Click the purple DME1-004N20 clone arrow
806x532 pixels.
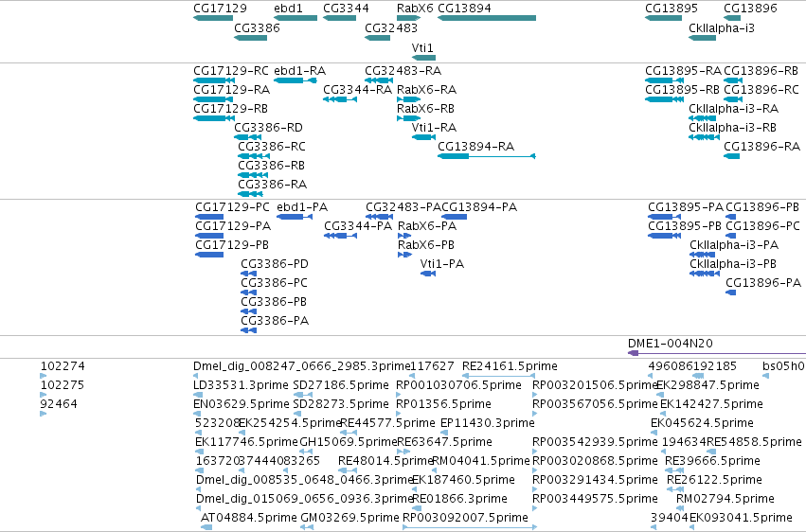point(717,353)
